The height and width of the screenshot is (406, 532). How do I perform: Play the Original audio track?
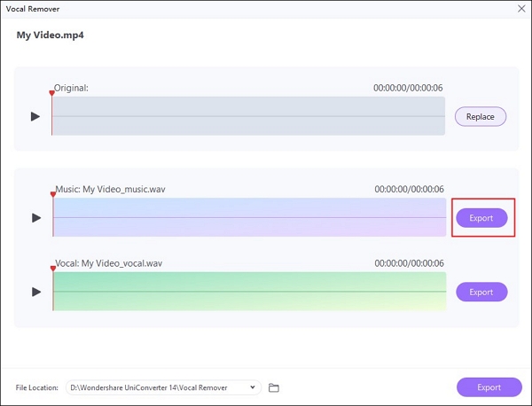click(x=35, y=116)
